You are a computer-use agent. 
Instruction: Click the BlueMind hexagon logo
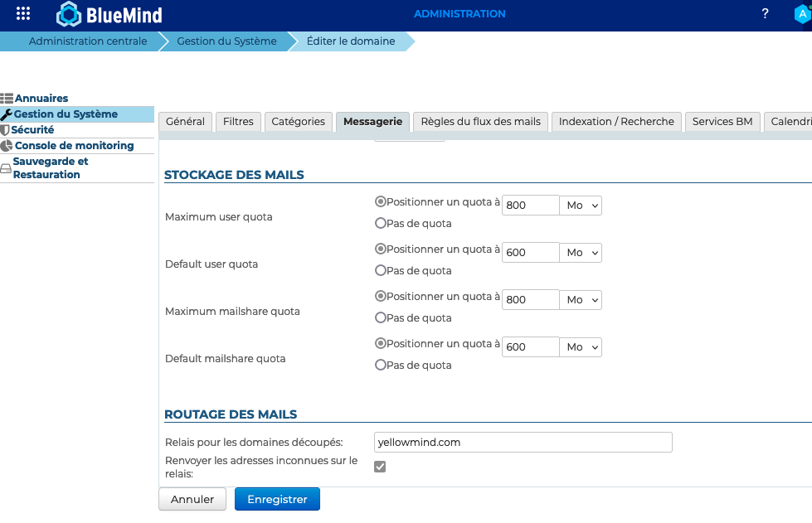pos(69,14)
